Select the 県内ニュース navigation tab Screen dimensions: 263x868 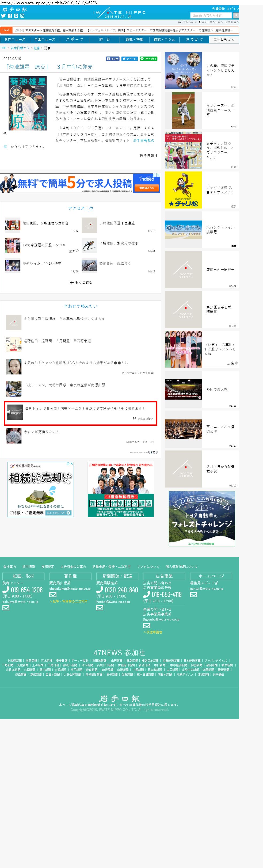(x=15, y=39)
